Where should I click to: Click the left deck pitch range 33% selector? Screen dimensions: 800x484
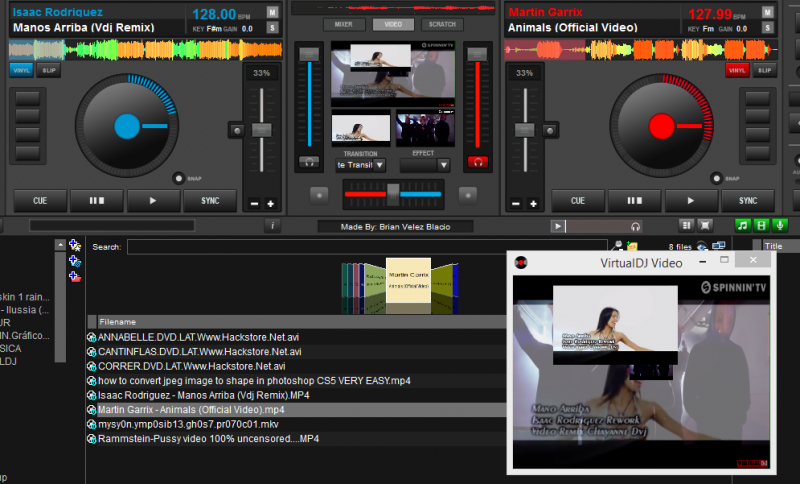coord(262,73)
